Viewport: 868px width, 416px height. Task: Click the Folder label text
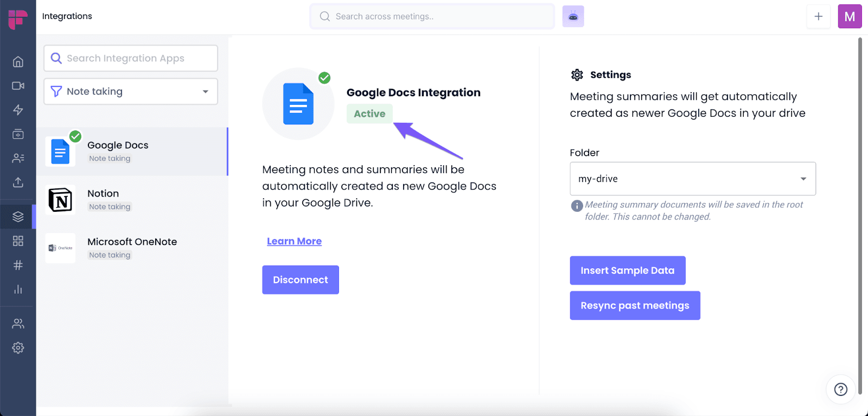pos(584,153)
